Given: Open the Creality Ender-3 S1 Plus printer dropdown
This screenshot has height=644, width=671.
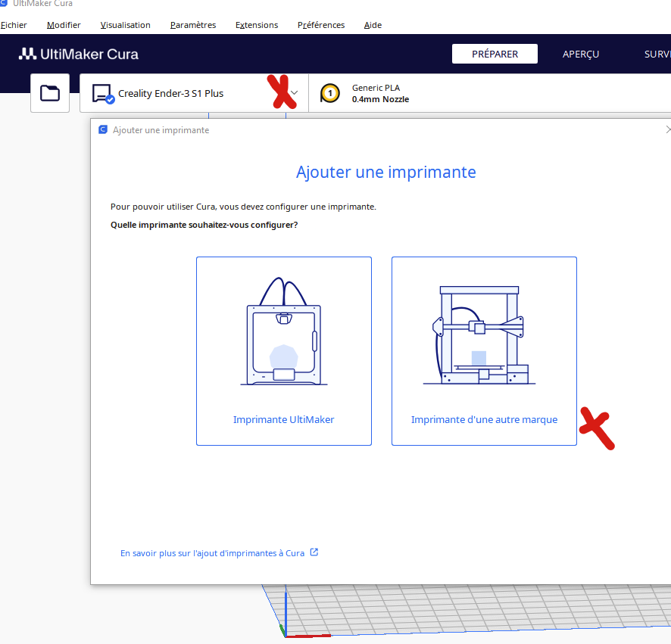Looking at the screenshot, I should [x=194, y=93].
